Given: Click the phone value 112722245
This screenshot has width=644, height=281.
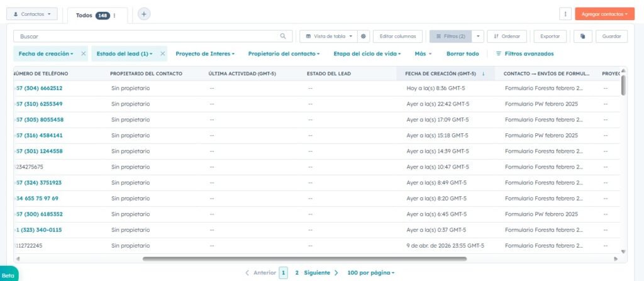Looking at the screenshot, I should click(29, 246).
